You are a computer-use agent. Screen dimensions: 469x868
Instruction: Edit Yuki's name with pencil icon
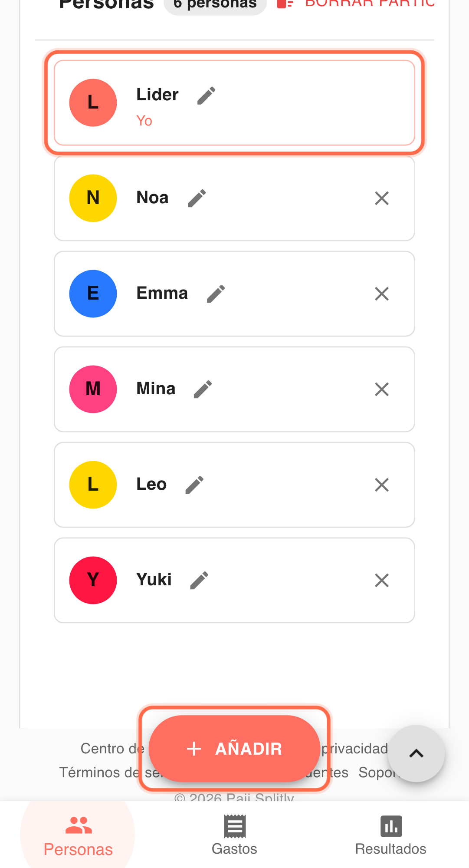(199, 581)
